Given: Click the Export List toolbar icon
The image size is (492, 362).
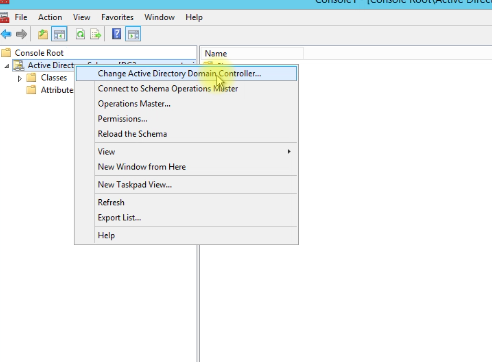Looking at the screenshot, I should (x=96, y=34).
